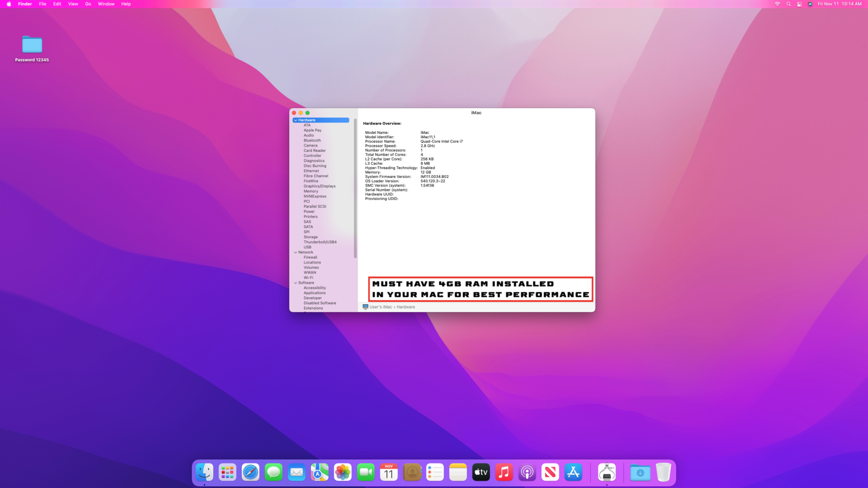Select ATA in hardware list

point(307,125)
